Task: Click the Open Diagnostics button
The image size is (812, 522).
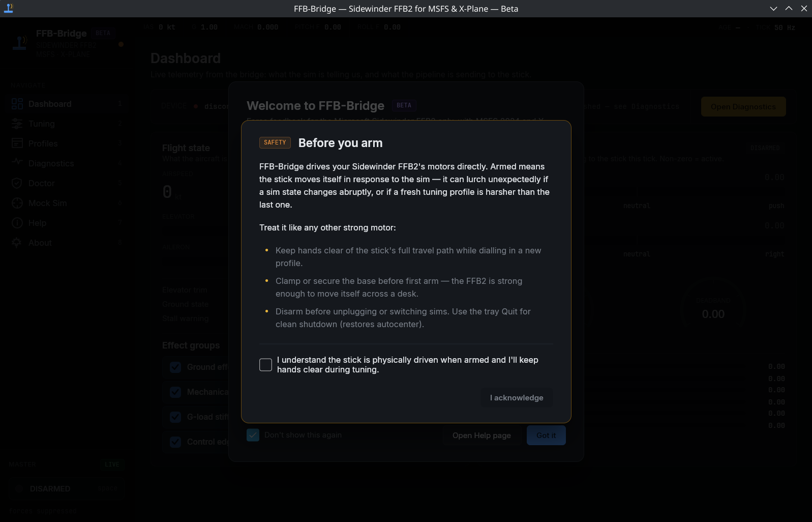Action: pyautogui.click(x=743, y=107)
